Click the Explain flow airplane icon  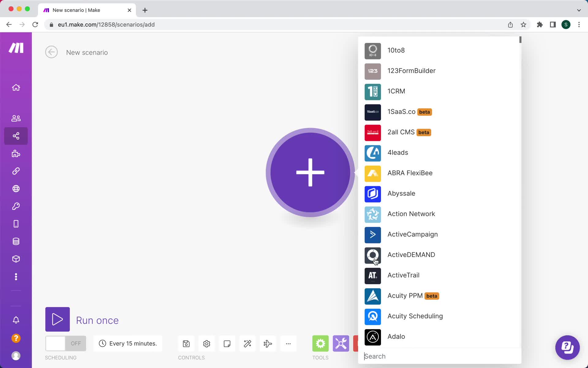(x=268, y=344)
